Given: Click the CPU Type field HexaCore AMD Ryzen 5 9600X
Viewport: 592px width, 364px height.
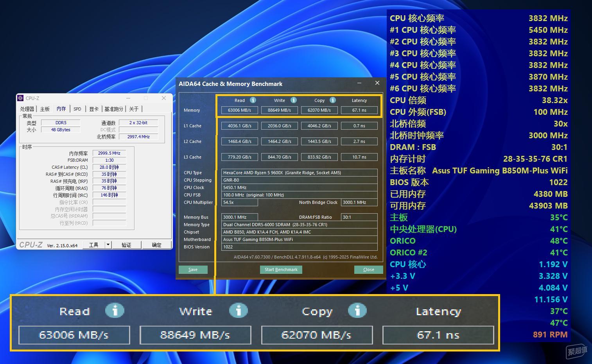Looking at the screenshot, I should coord(300,173).
